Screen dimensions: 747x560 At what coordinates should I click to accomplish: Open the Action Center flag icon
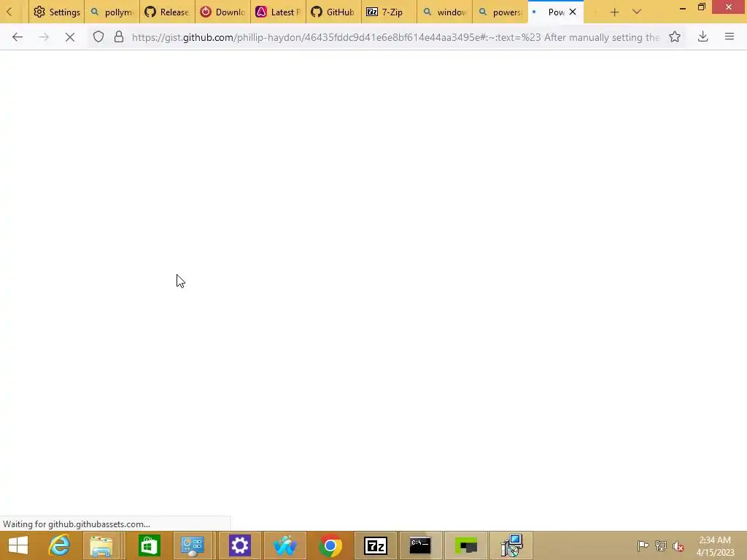pos(643,545)
